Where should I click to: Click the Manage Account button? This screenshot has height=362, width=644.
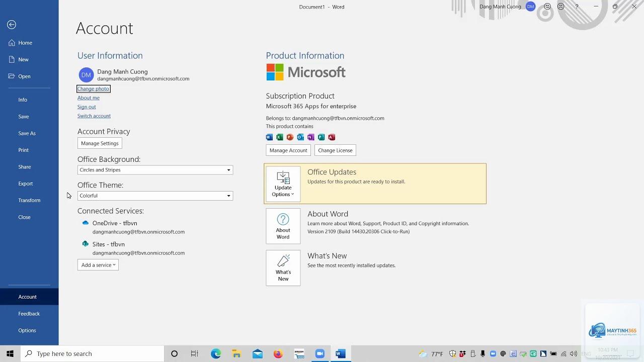point(288,150)
